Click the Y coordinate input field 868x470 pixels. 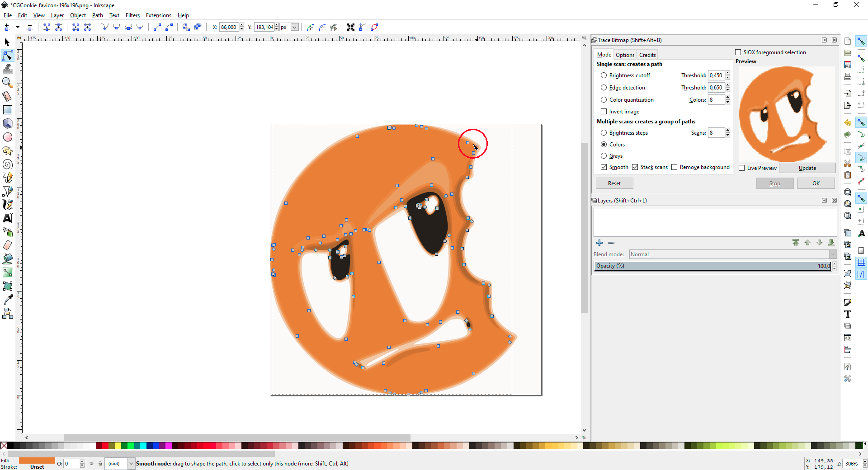pyautogui.click(x=264, y=27)
